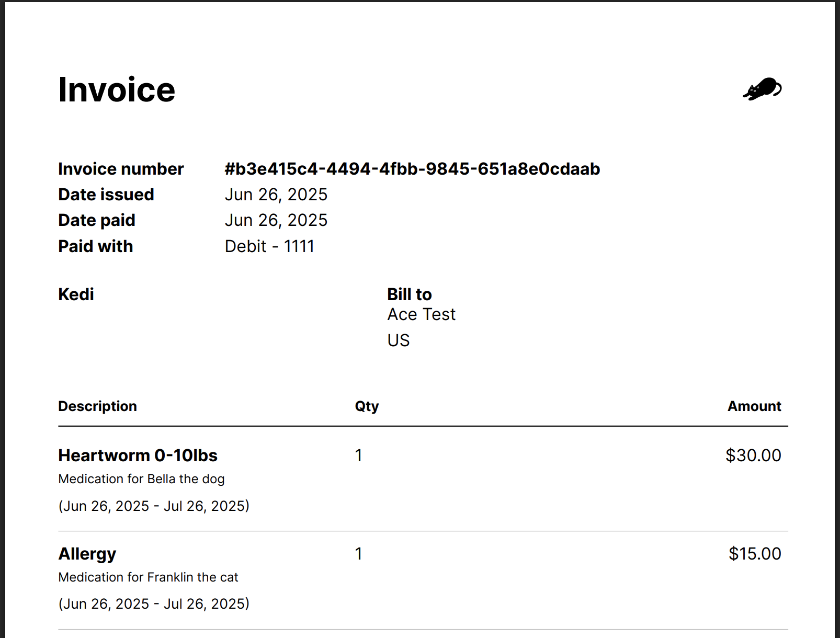Viewport: 840px width, 638px height.
Task: Click the Ace Test customer name
Action: point(422,314)
